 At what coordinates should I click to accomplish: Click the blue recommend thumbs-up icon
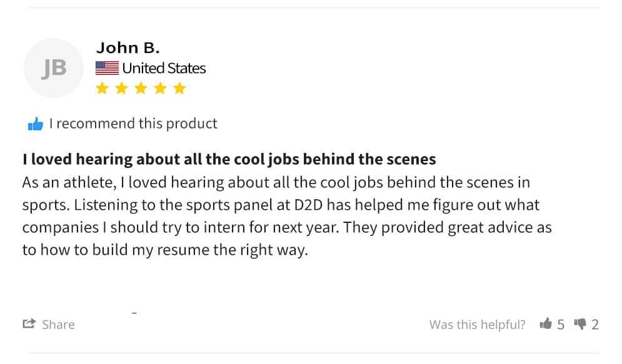(x=36, y=124)
